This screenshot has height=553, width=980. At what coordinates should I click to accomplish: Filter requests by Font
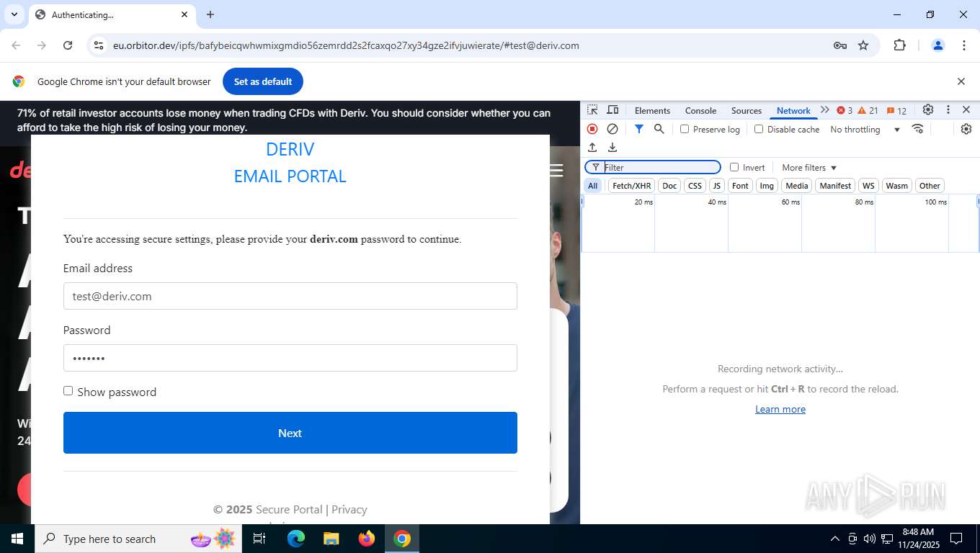click(x=740, y=186)
